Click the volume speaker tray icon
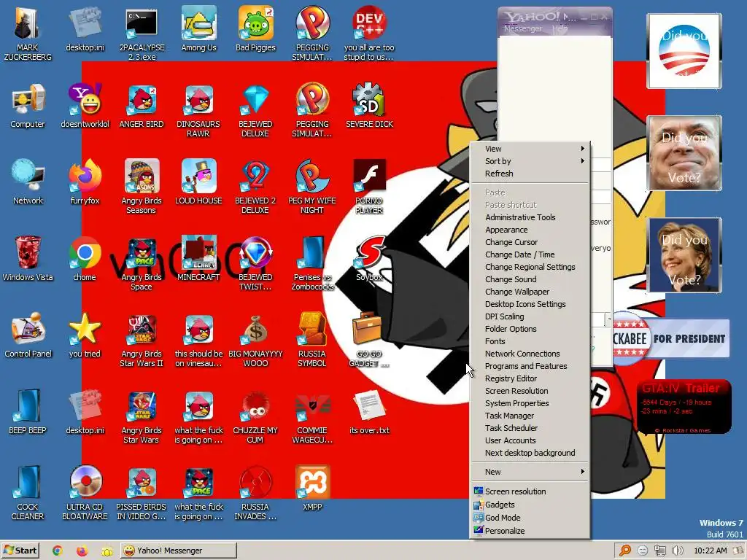The image size is (747, 560). pos(677,551)
